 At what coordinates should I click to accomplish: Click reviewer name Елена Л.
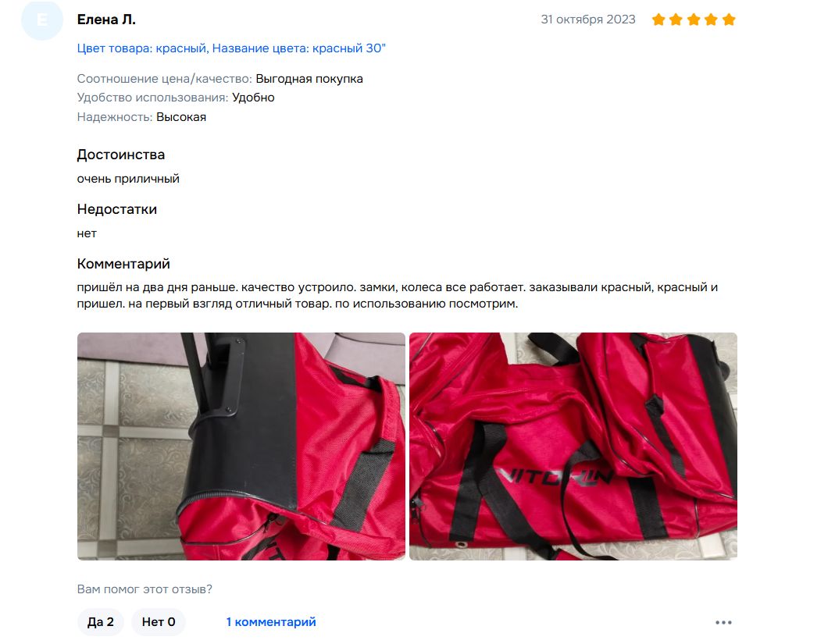coord(106,20)
